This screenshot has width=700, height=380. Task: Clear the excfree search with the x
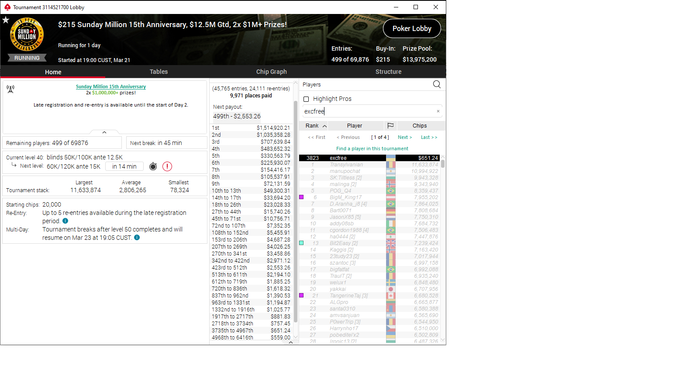pyautogui.click(x=438, y=111)
